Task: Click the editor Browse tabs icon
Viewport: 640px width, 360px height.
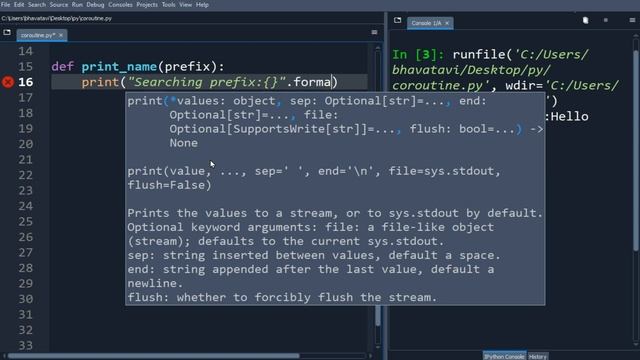Action: point(7,32)
